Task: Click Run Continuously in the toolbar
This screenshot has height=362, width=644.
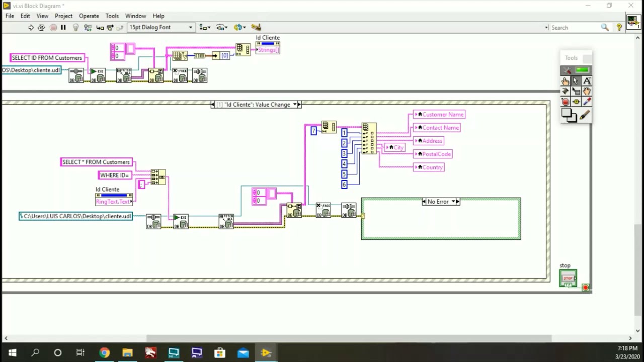Action: [41, 28]
